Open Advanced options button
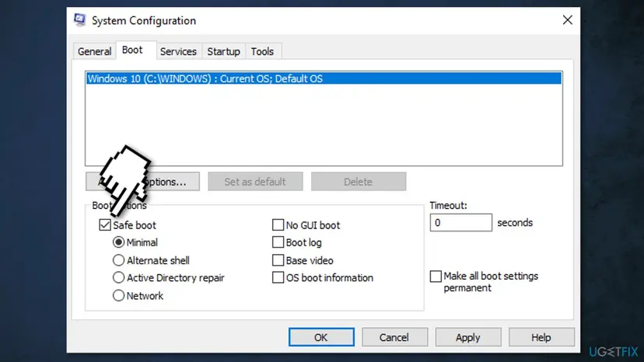644x362 pixels. click(142, 182)
